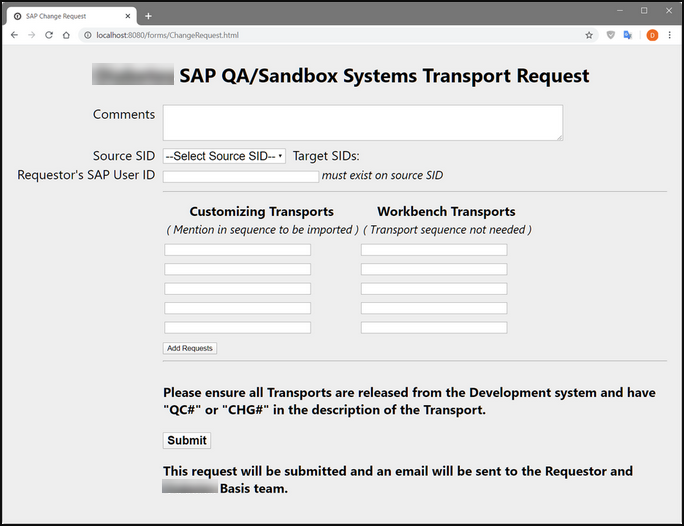This screenshot has height=526, width=684.
Task: Click the Requestor's SAP User ID field
Action: pos(241,176)
